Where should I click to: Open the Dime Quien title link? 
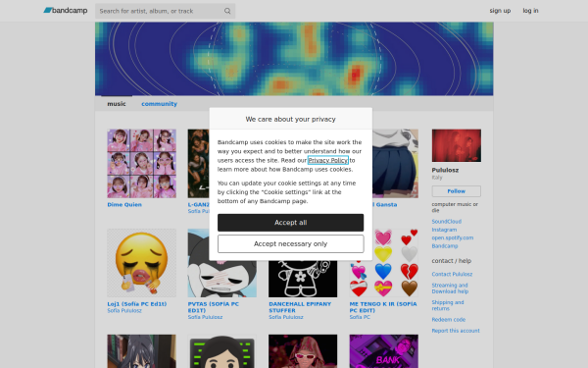click(x=124, y=205)
